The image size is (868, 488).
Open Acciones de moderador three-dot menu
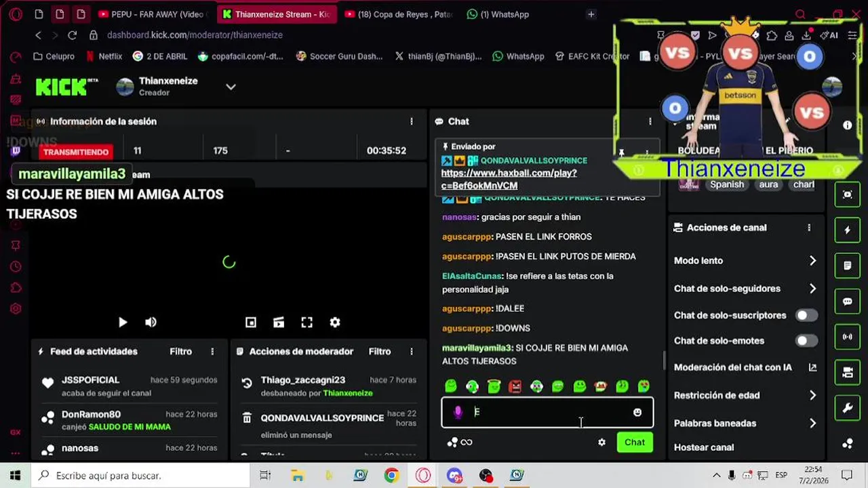pyautogui.click(x=411, y=352)
